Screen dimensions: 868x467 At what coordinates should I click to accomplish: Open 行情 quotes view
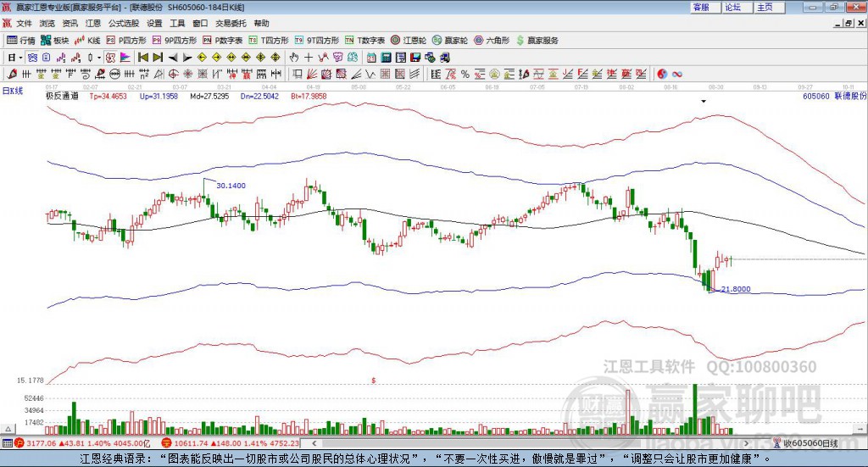click(21, 41)
